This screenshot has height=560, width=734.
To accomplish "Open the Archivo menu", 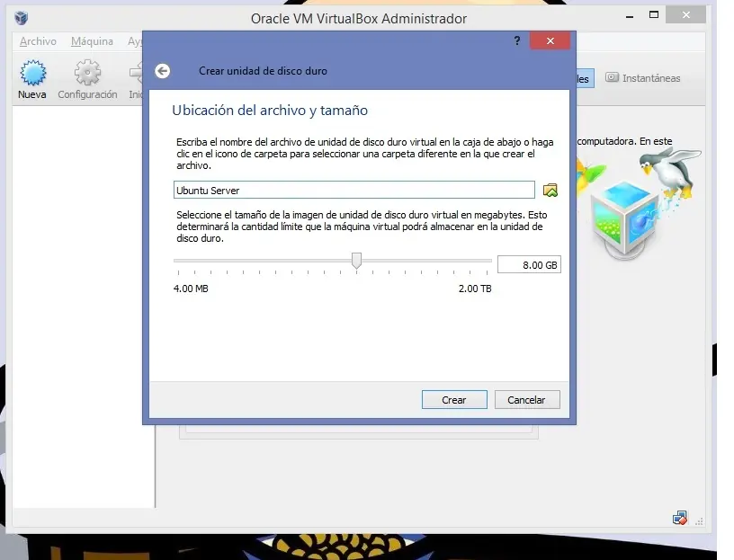I will tap(38, 41).
